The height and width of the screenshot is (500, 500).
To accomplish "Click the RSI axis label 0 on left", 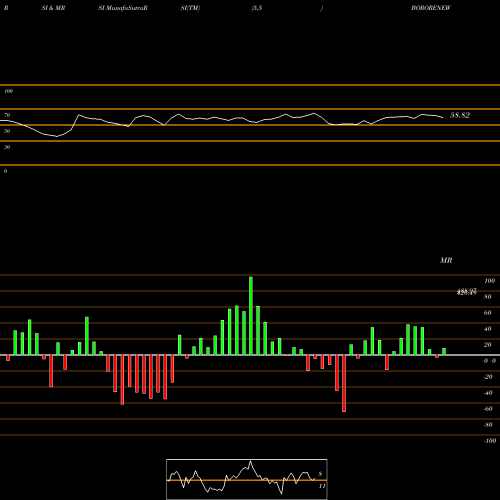I will 5,171.
